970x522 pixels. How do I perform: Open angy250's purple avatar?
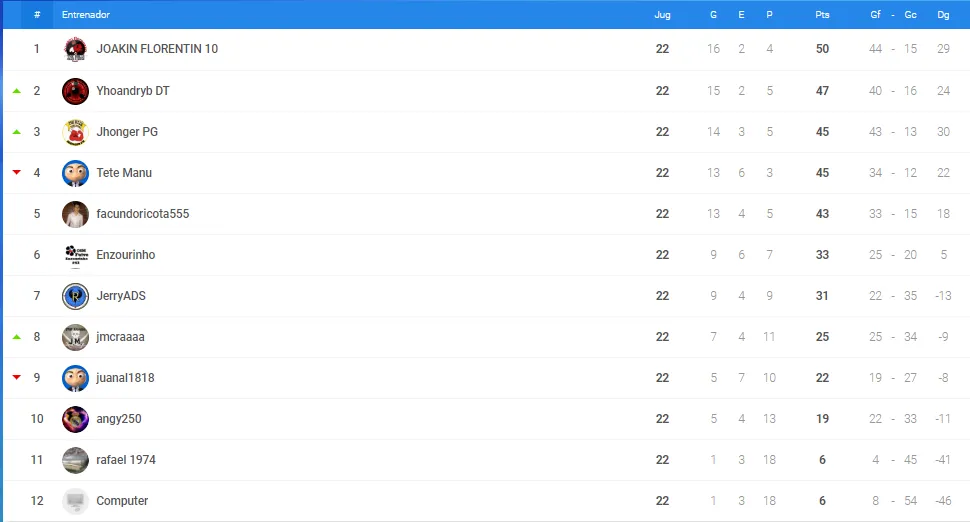pos(75,419)
